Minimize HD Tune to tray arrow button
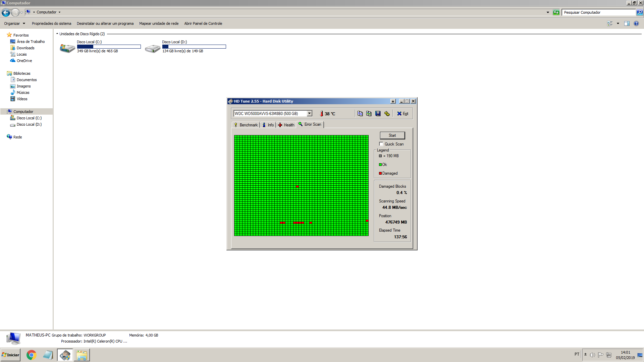This screenshot has height=362, width=644. coord(393,101)
